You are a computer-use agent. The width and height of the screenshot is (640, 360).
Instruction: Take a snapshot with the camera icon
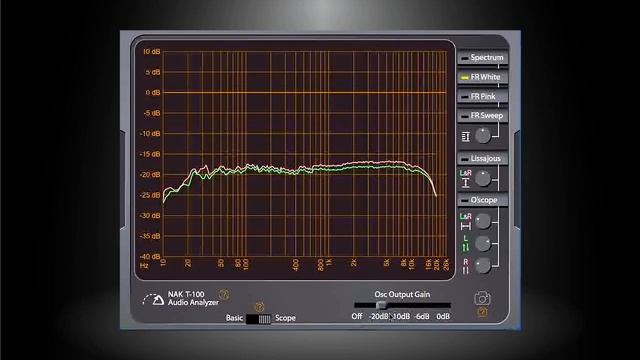pos(482,298)
